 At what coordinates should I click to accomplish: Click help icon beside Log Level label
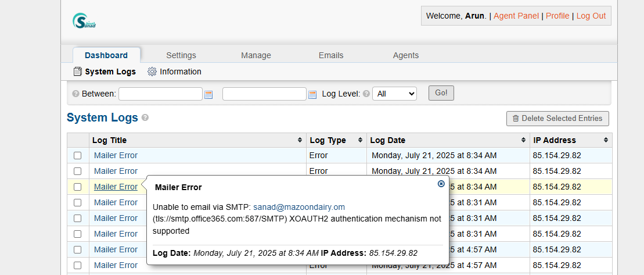tap(366, 94)
